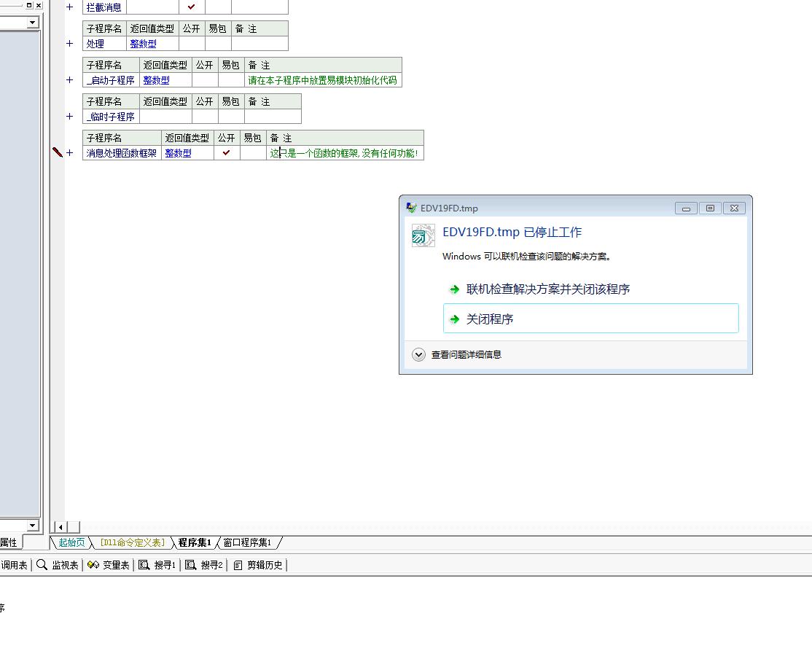Toggle the 公开 cell for _启动子程序
Image resolution: width=812 pixels, height=667 pixels.
point(205,79)
